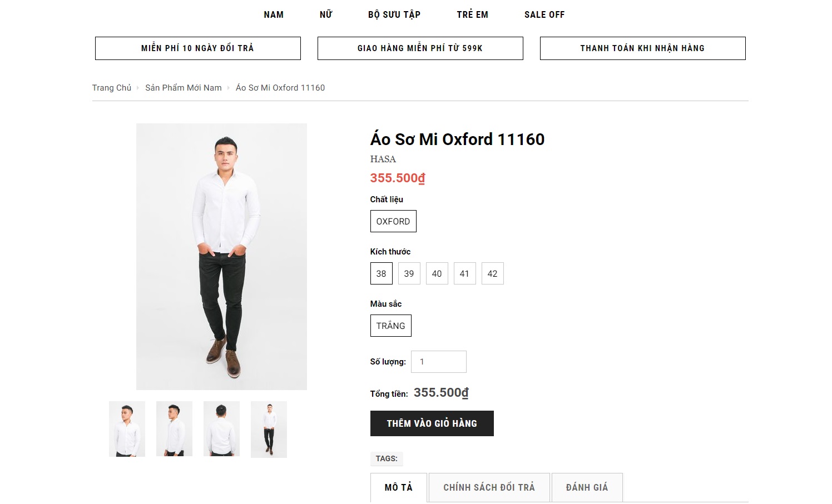Select size 38
Image resolution: width=832 pixels, height=504 pixels.
[382, 273]
